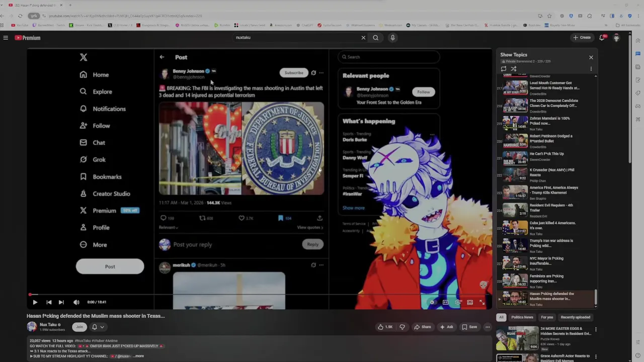Viewport: 644px width, 362px height.
Task: Select the For you chip
Action: point(547,317)
